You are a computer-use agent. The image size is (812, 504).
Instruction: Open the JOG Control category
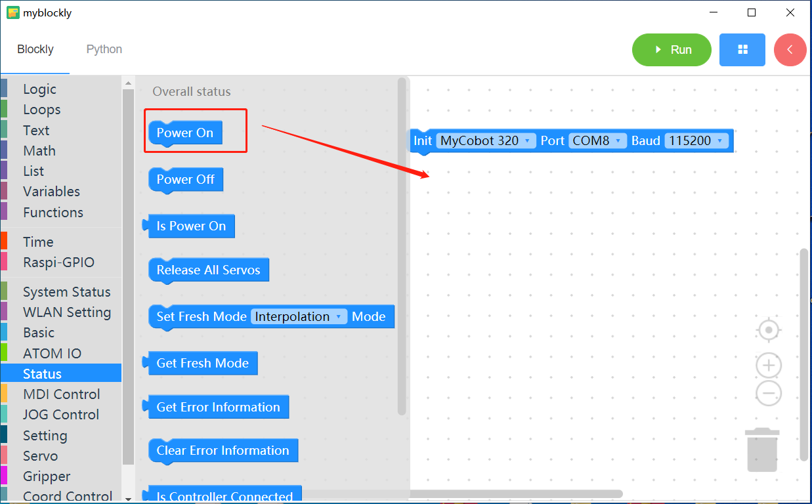[x=61, y=415]
